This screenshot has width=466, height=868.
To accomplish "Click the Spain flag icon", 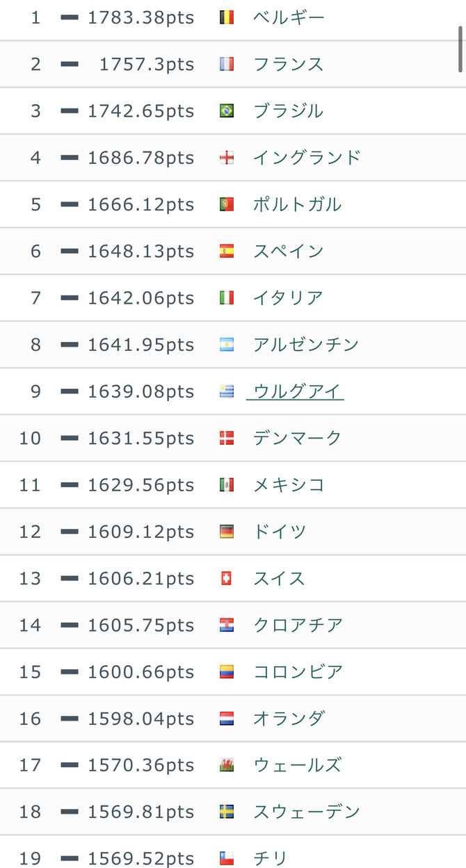I will [227, 251].
